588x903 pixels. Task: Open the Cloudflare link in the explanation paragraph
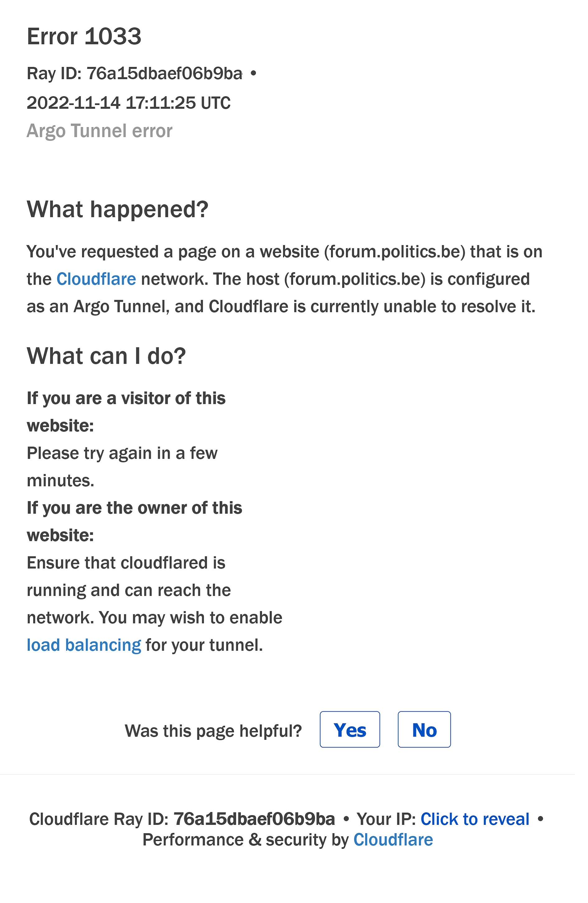point(96,279)
